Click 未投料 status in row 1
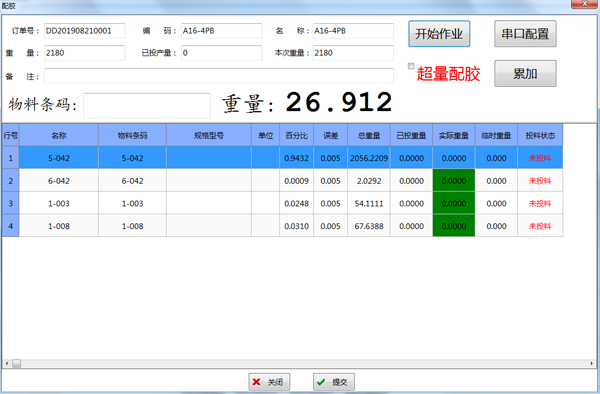The image size is (600, 394). click(x=540, y=158)
